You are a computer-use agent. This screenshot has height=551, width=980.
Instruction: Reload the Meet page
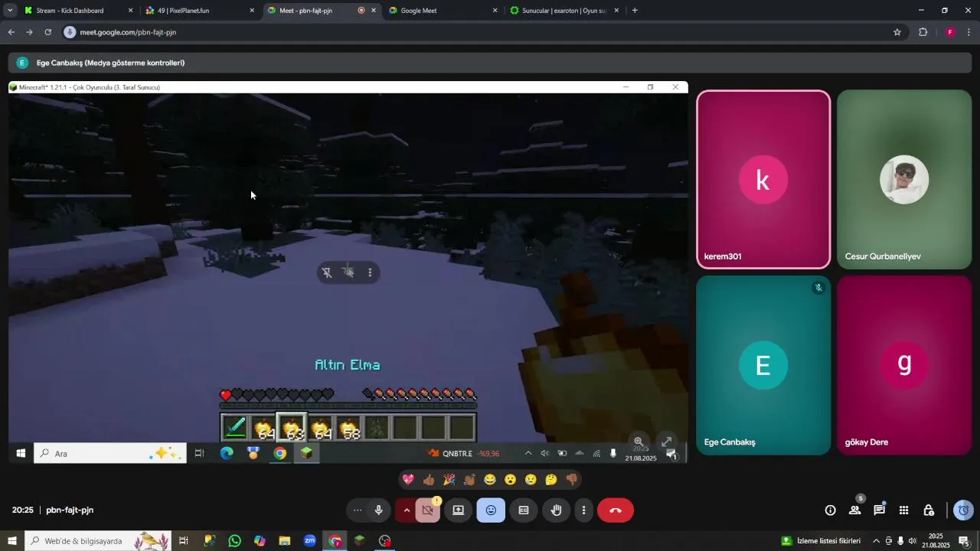click(x=47, y=32)
